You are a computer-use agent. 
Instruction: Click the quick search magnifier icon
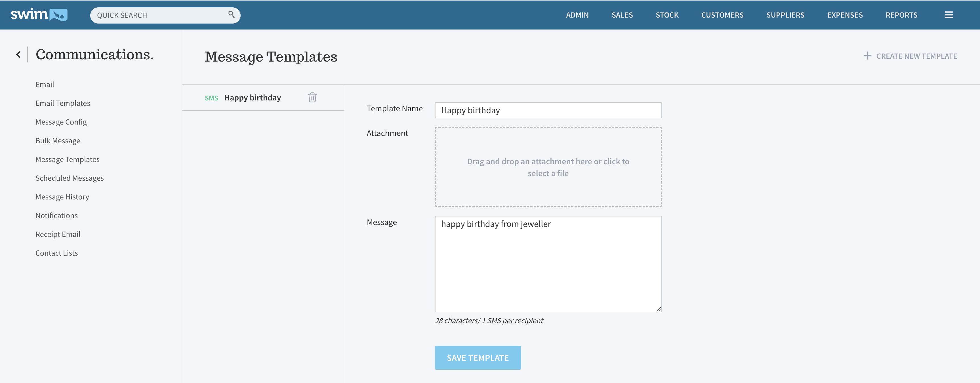click(x=231, y=14)
